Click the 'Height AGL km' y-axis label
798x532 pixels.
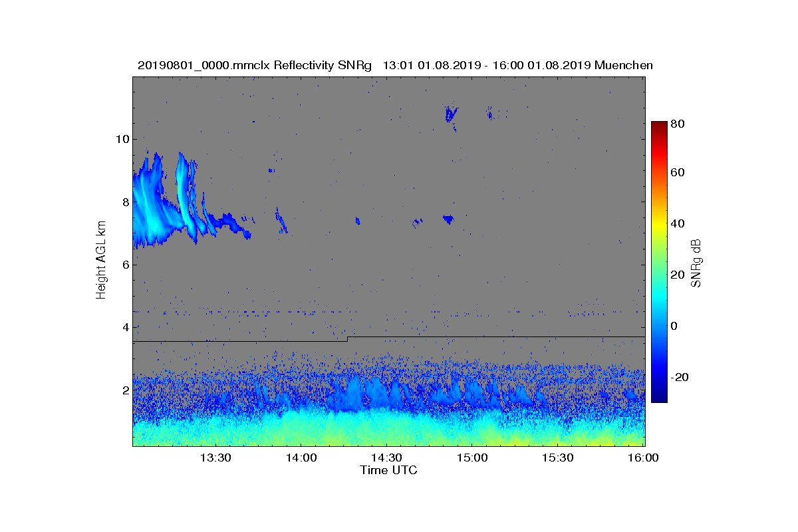coord(101,261)
